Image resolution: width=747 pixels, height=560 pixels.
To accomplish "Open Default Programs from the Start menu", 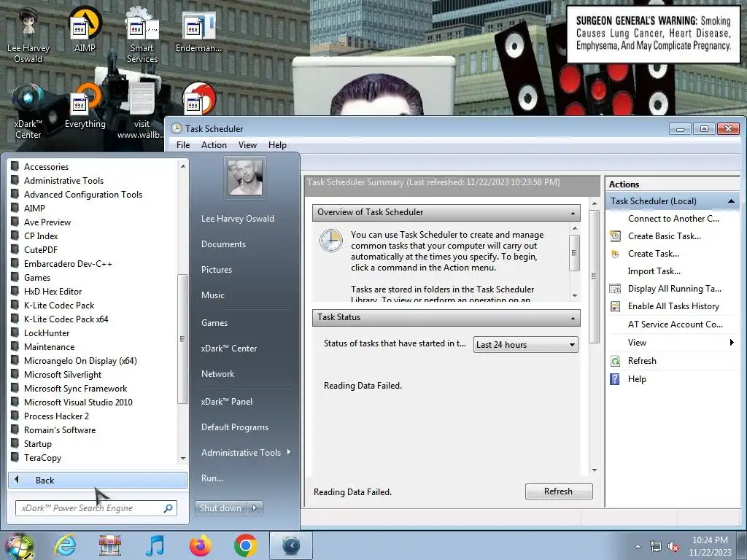I will (235, 427).
